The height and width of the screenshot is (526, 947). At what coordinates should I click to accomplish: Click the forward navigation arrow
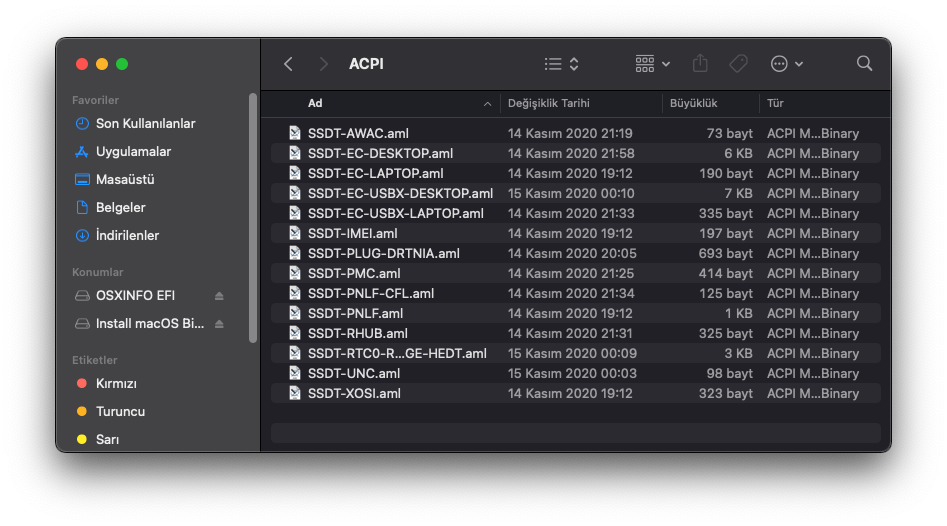(x=323, y=64)
